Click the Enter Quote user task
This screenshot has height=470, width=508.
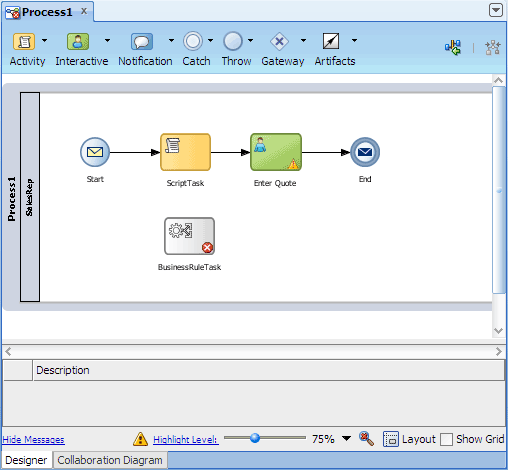276,152
